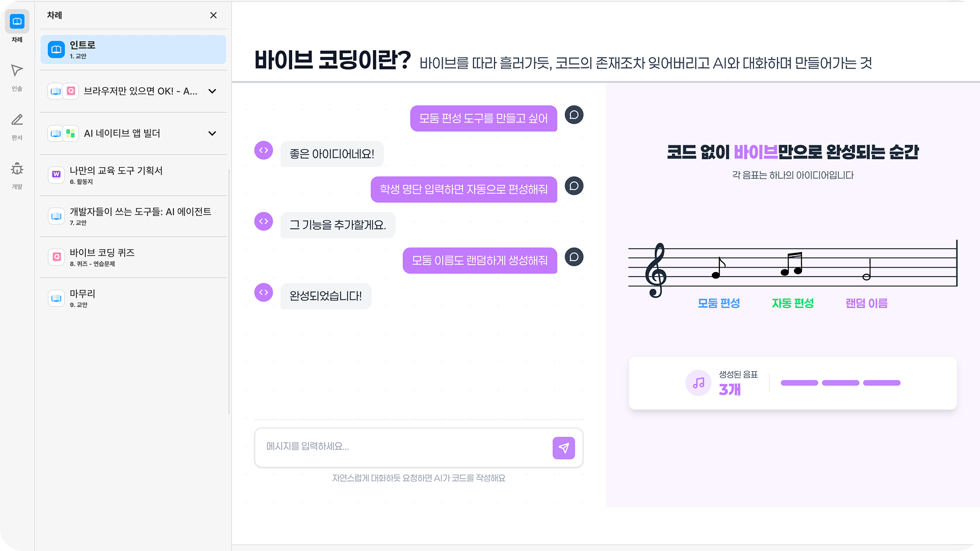
Task: Click the purple note progress bars
Action: (x=840, y=383)
